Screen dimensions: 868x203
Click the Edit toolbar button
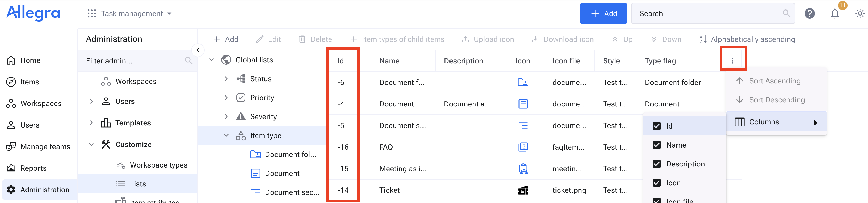click(x=268, y=39)
